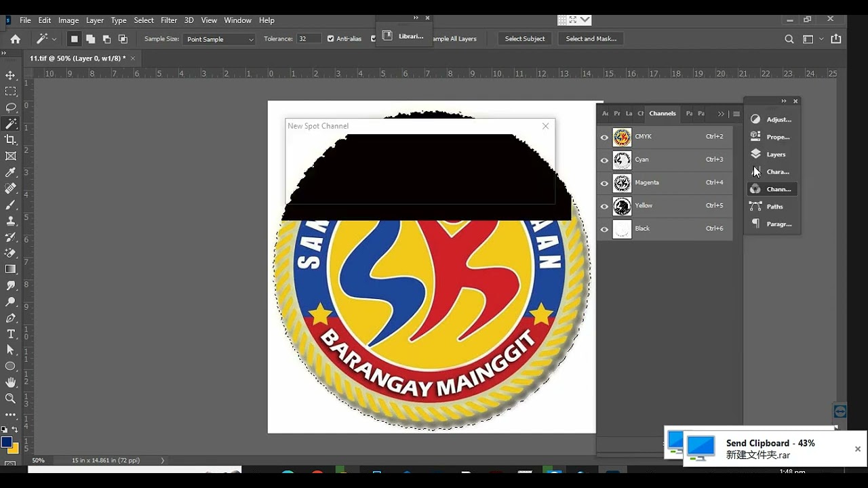Image resolution: width=868 pixels, height=488 pixels.
Task: Select the Brush tool
Action: 10,205
